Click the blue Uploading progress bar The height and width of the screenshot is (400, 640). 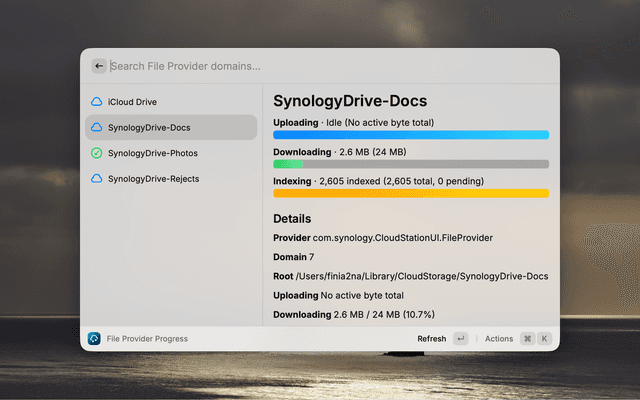coord(411,135)
